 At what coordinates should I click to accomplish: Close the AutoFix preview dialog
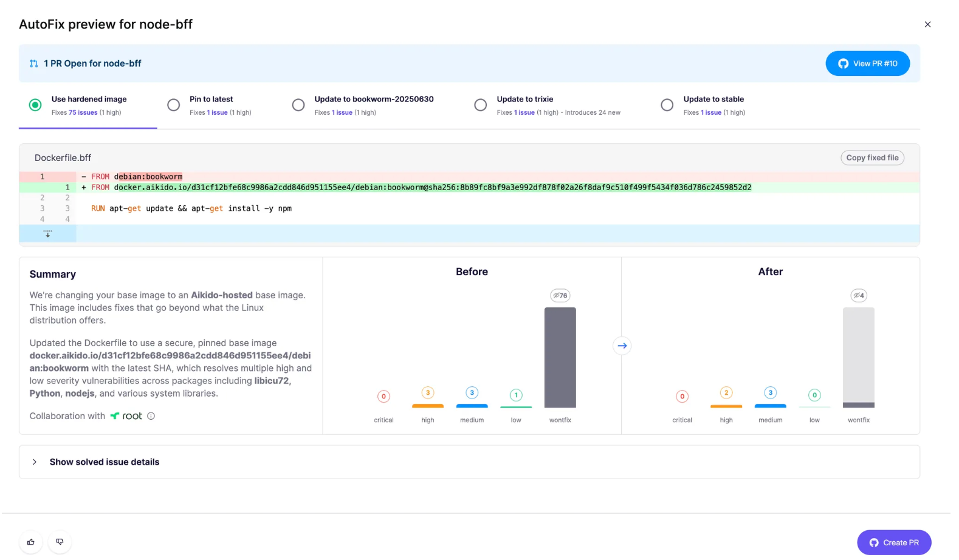pyautogui.click(x=927, y=24)
